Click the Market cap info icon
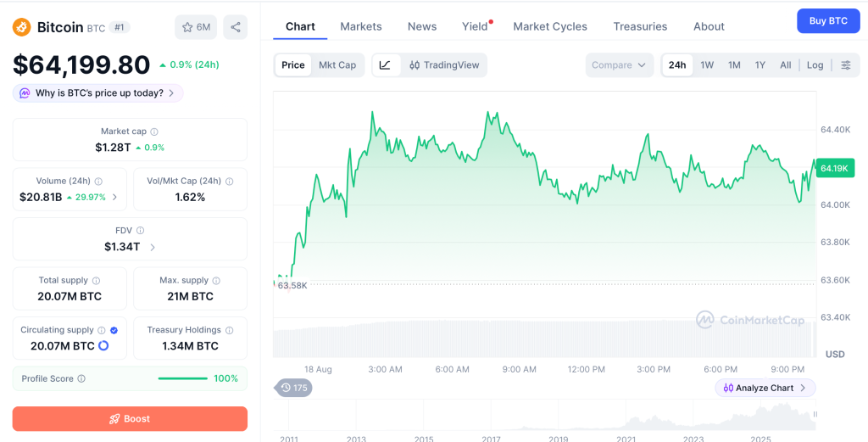 (x=154, y=131)
